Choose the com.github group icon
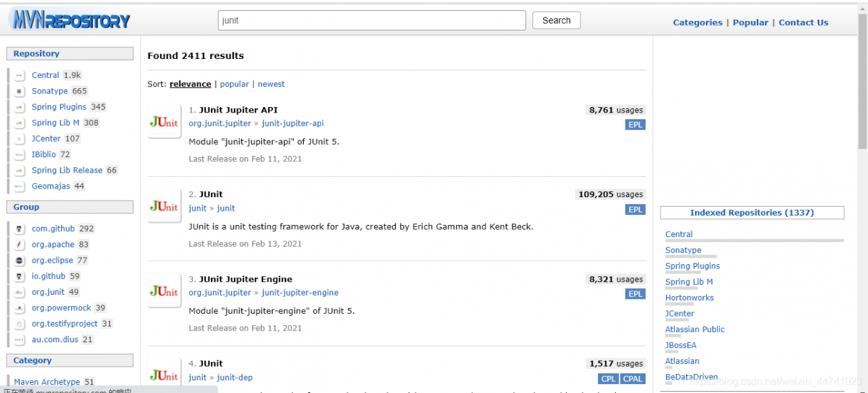The width and height of the screenshot is (868, 393). pos(20,229)
